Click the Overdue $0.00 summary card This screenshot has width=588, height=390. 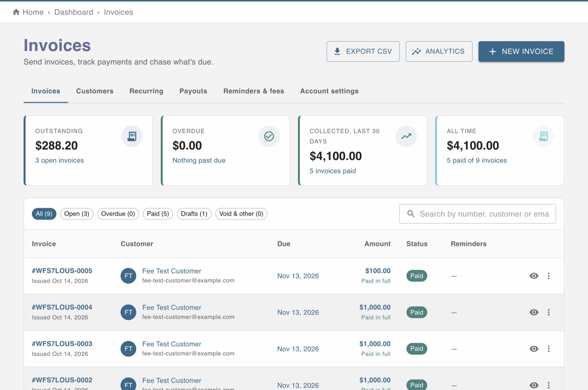point(225,151)
